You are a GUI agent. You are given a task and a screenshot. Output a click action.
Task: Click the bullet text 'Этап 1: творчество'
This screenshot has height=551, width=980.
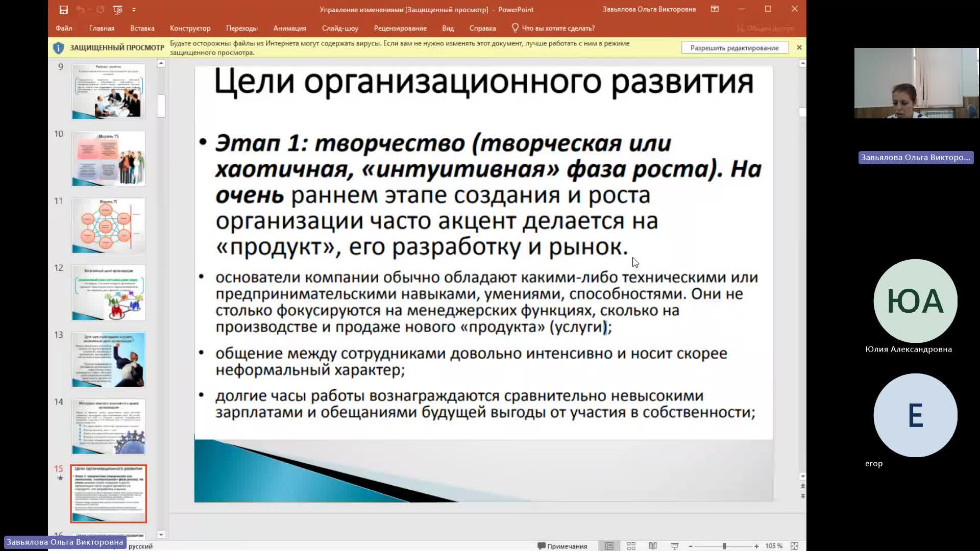tap(339, 143)
